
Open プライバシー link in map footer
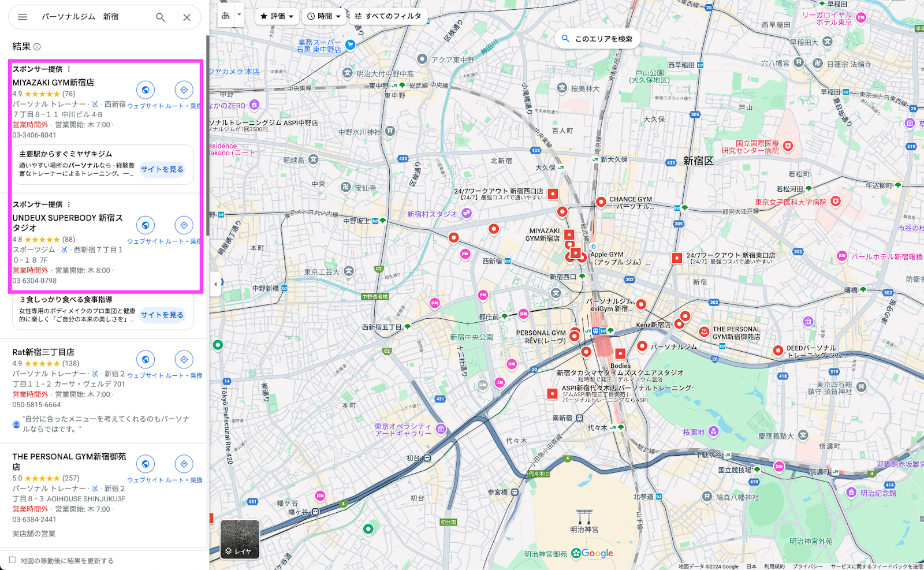(x=807, y=567)
